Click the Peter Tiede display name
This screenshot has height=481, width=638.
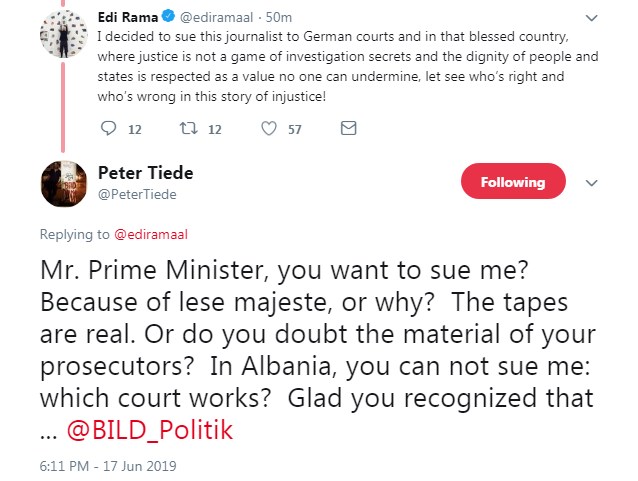[146, 173]
